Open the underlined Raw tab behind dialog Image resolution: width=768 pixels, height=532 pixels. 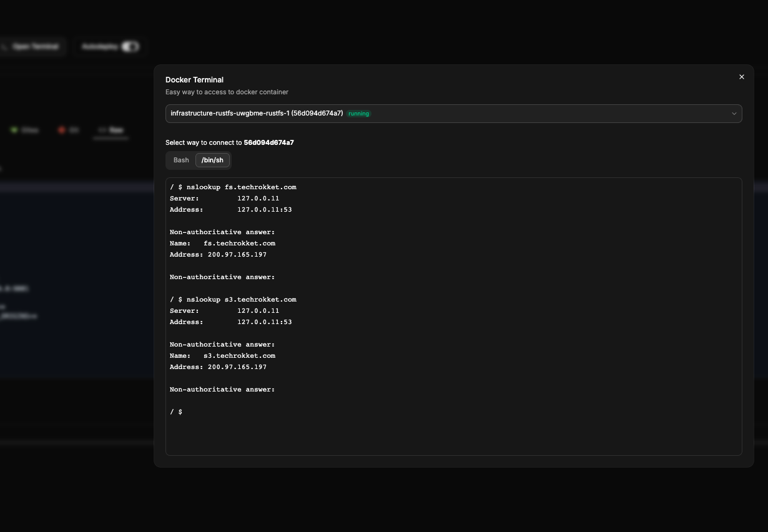tap(111, 130)
